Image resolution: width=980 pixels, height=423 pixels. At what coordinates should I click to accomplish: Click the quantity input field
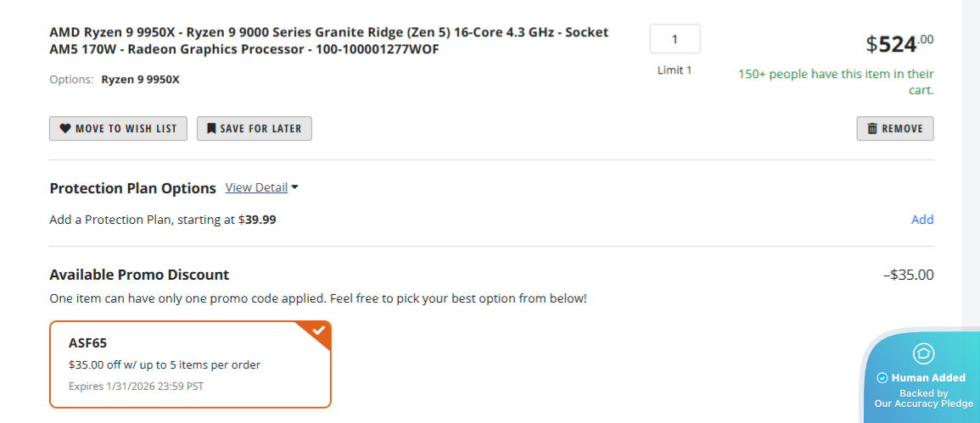click(675, 39)
